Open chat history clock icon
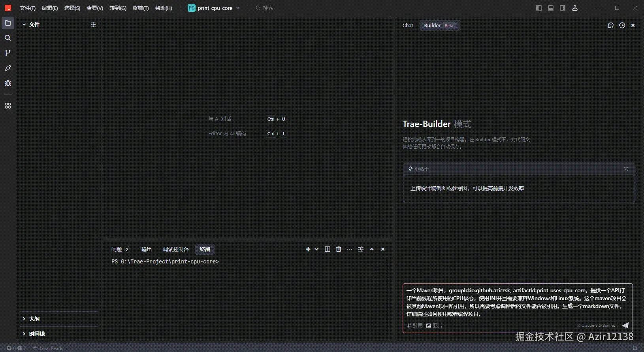644x352 pixels. (622, 25)
